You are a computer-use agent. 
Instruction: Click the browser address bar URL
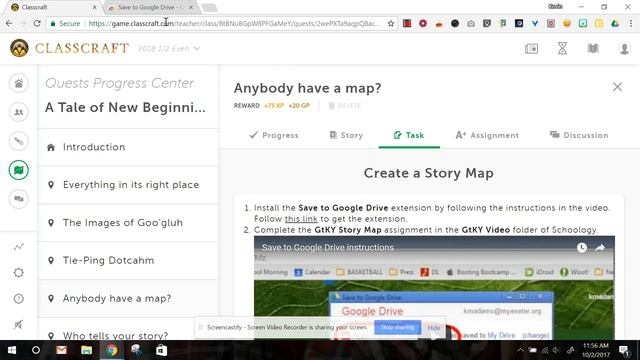click(234, 24)
